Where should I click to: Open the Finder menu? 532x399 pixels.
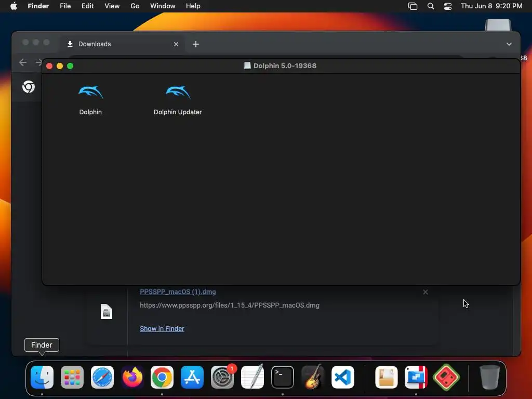click(x=38, y=6)
